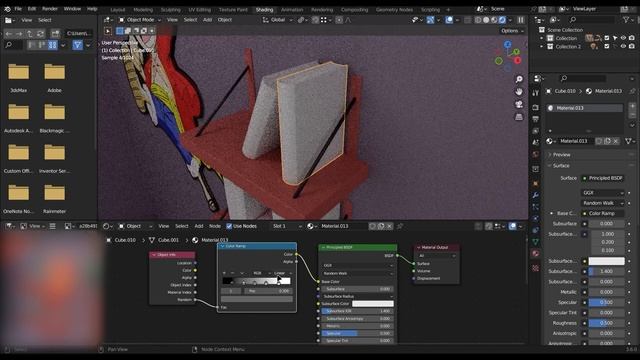This screenshot has width=640, height=360.
Task: Open the File menu
Action: 18,9
